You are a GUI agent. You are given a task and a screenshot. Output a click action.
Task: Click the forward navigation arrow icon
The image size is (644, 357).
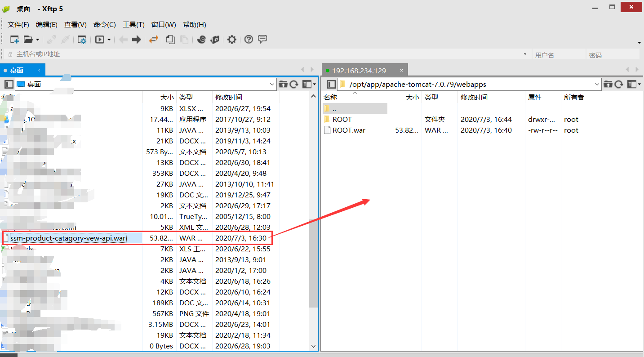138,40
